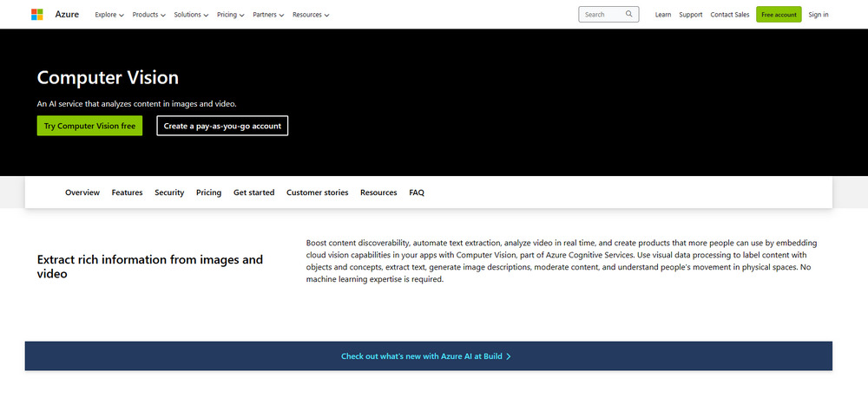Expand the Resources dropdown in top navigation
This screenshot has height=404, width=868.
(x=311, y=15)
